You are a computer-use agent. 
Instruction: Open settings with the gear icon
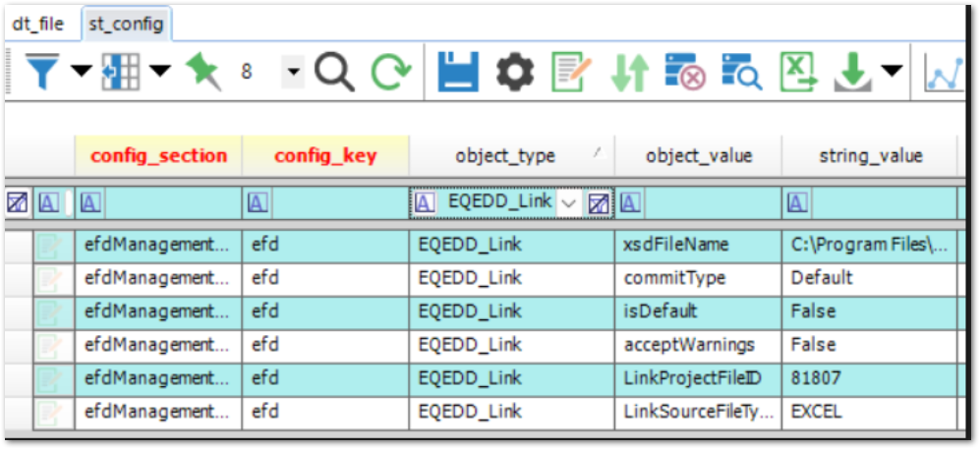(514, 72)
